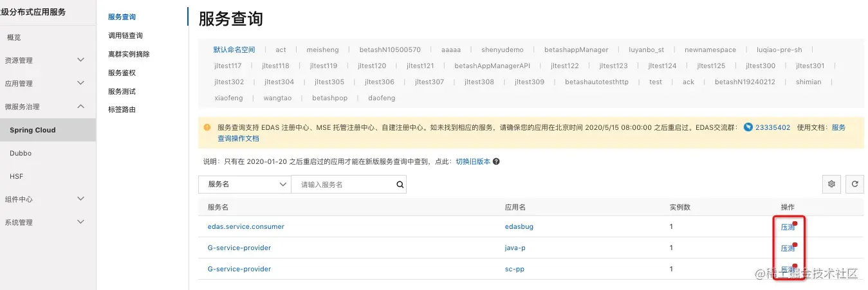868x290 pixels.
Task: Click the 实例数 column header
Action: (x=680, y=207)
